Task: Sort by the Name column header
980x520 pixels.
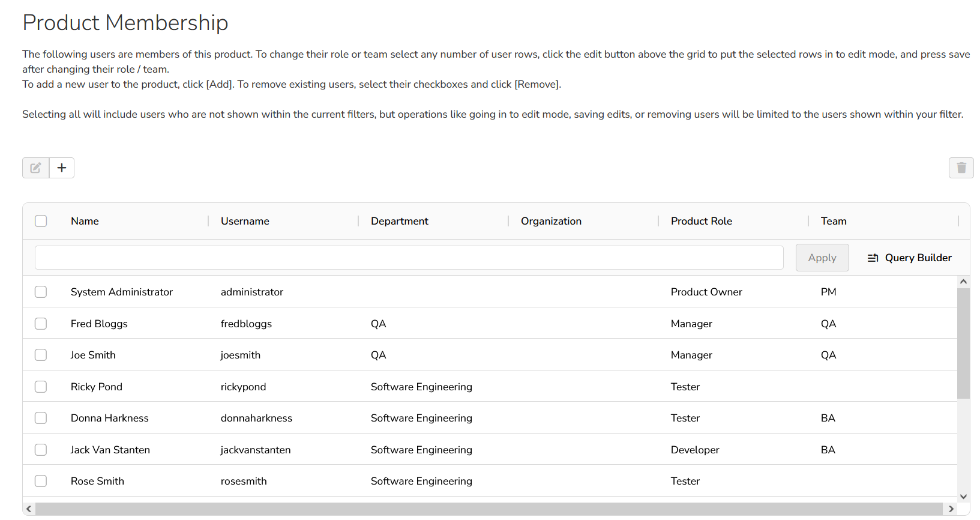Action: coord(85,221)
